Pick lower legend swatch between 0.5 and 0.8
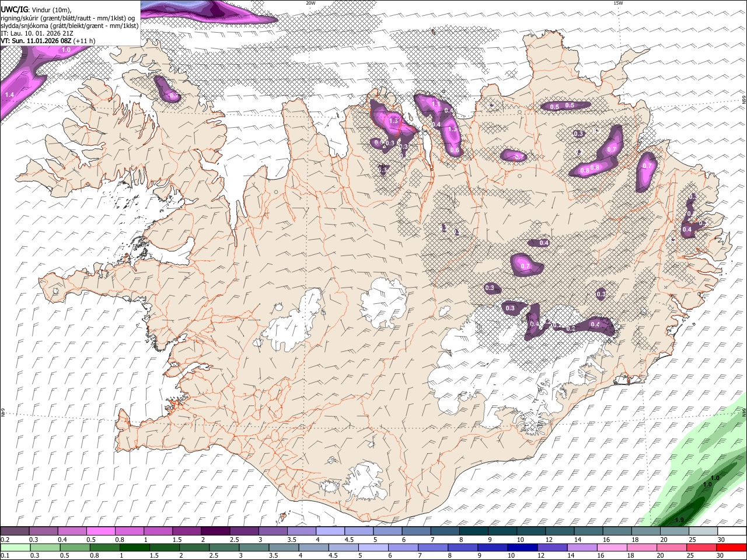This screenshot has width=747, height=560. click(x=75, y=547)
